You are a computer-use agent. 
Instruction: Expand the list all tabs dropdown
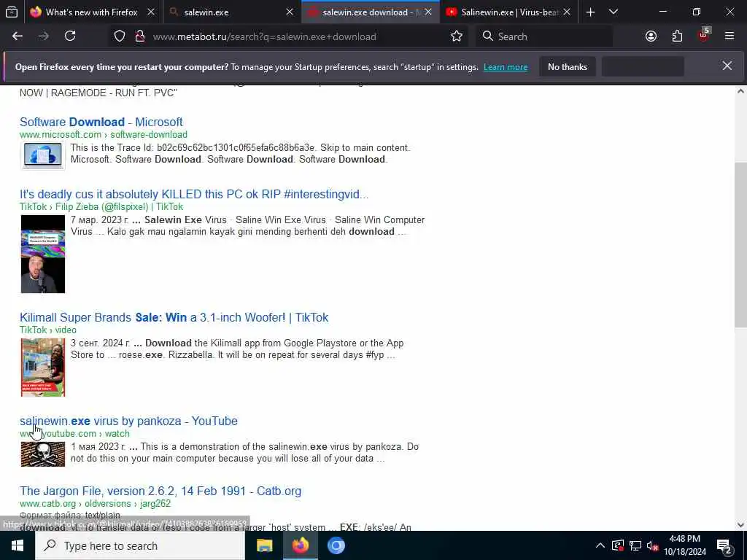[614, 12]
